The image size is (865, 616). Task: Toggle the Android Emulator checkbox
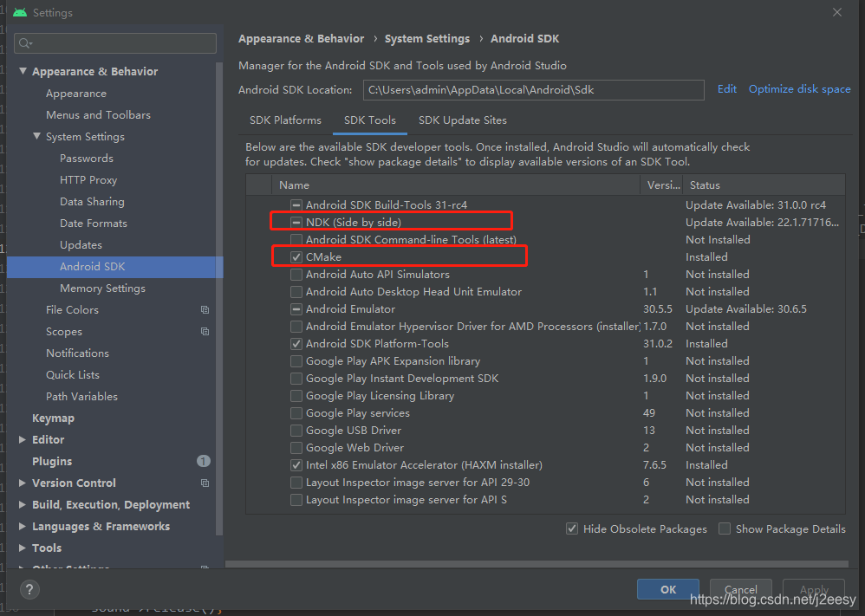tap(296, 309)
